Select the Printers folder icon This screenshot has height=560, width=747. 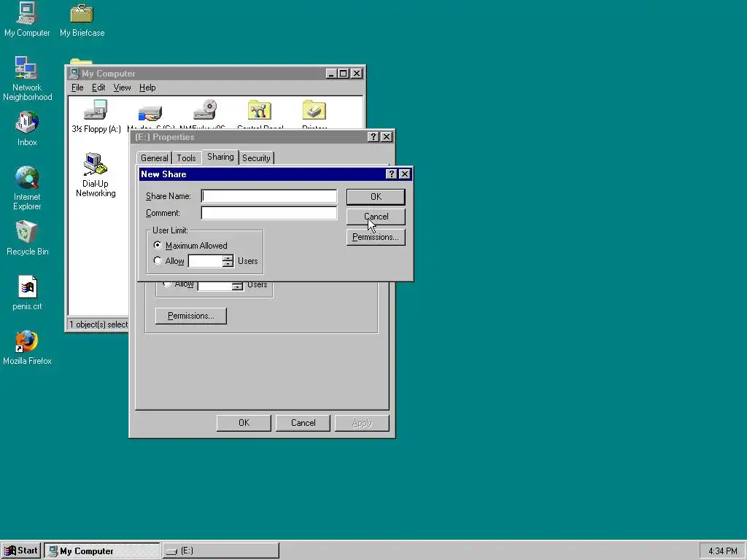coord(314,111)
